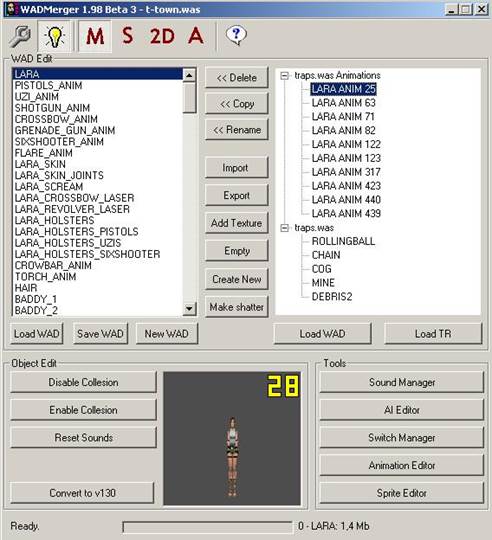Click the Empty button
Image resolution: width=492 pixels, height=540 pixels.
237,251
